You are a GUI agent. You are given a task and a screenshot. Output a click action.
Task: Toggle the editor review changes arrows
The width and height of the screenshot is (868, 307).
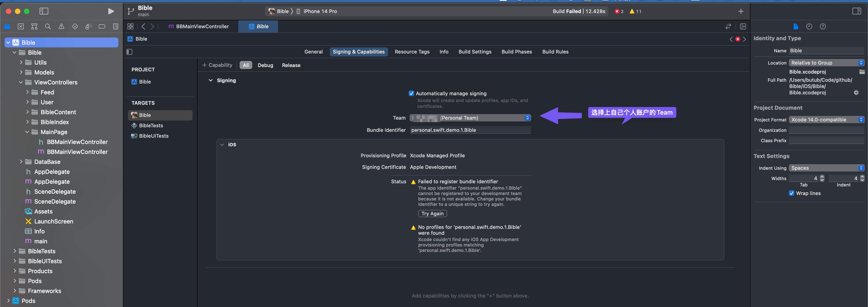click(728, 26)
